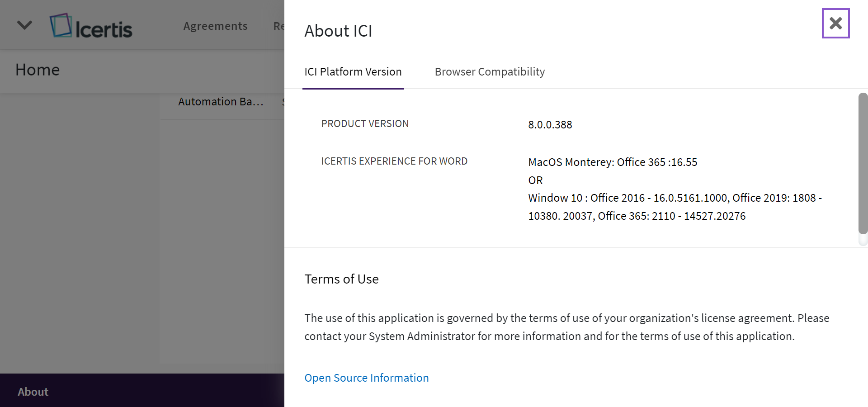This screenshot has width=868, height=407.
Task: Click the version info scrollbar
Action: click(x=863, y=163)
